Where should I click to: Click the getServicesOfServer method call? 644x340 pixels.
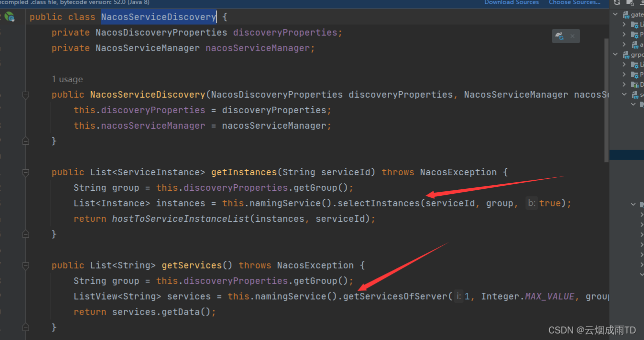click(x=395, y=296)
